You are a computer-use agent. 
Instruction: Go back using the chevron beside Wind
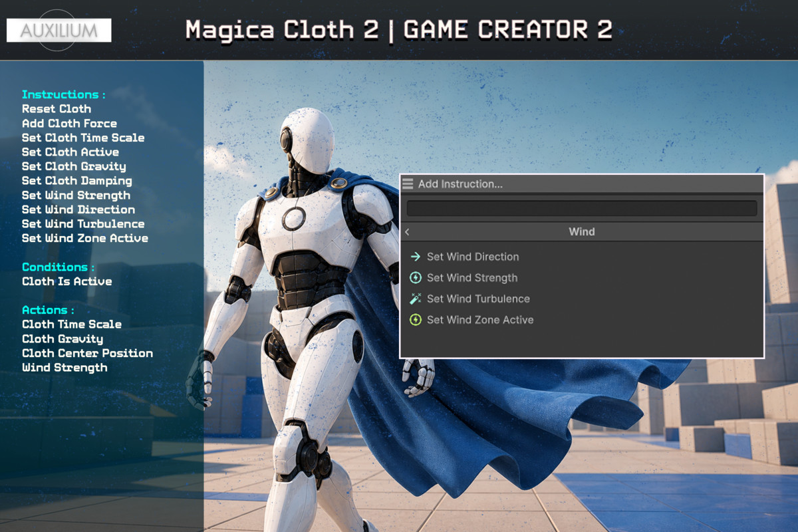(407, 232)
